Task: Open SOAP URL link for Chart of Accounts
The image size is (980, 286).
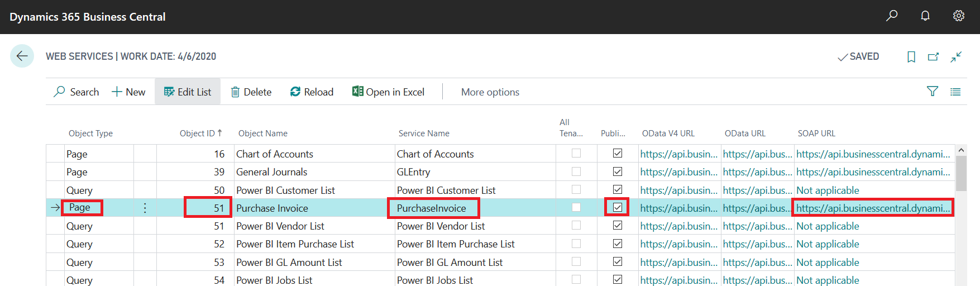Action: (x=873, y=154)
